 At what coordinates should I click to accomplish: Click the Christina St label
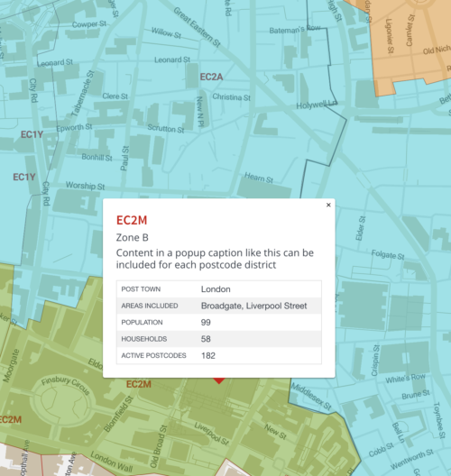pos(232,97)
